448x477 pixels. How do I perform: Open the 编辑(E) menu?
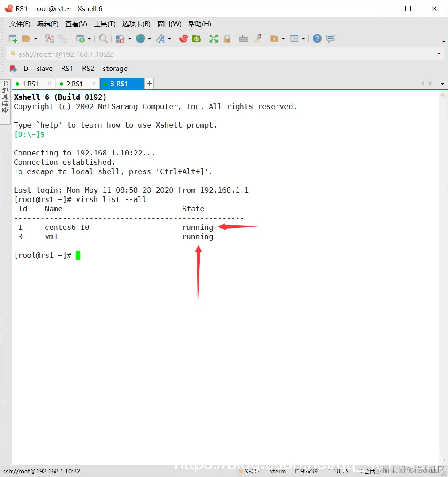pos(48,24)
